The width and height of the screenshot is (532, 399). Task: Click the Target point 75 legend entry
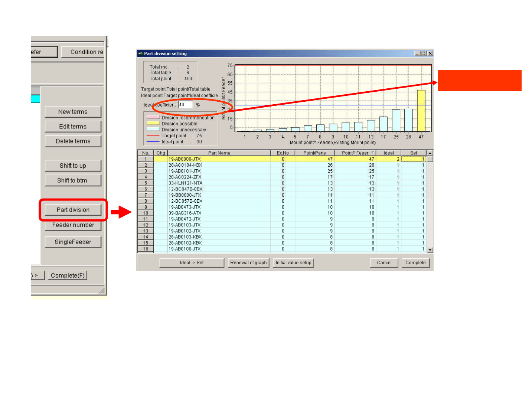tap(174, 136)
